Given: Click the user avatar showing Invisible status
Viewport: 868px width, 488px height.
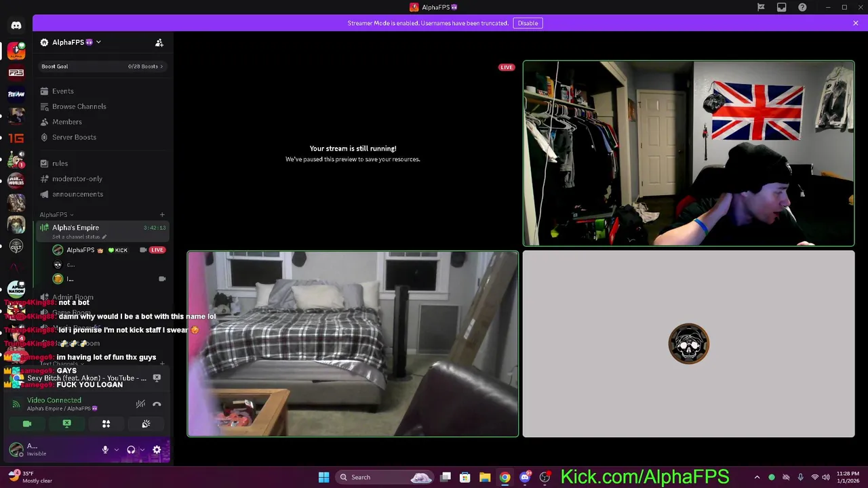Looking at the screenshot, I should click(16, 449).
